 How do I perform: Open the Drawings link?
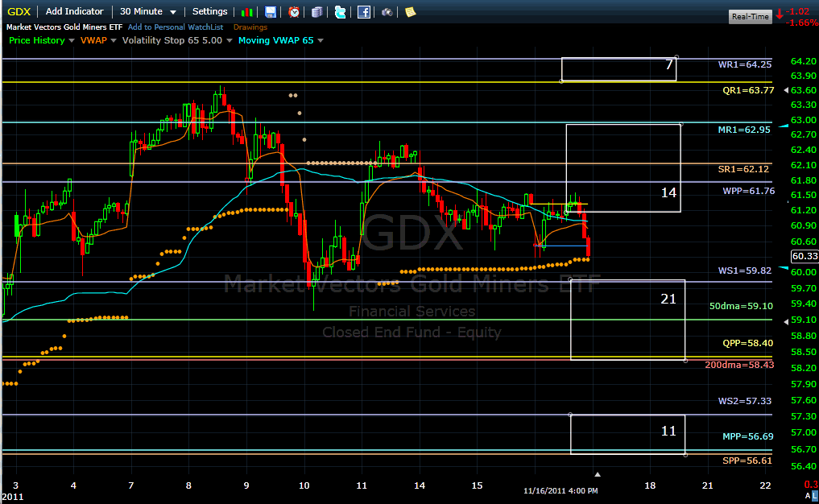click(250, 27)
